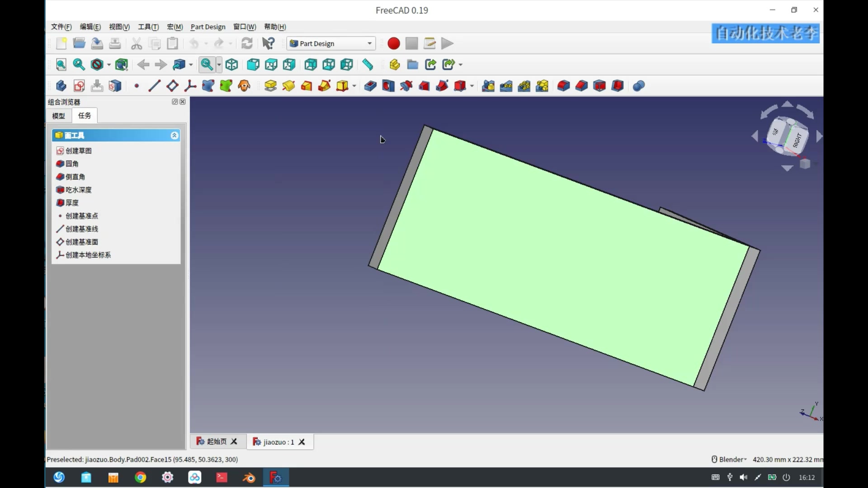This screenshot has height=488, width=868.
Task: Select the Pocket tool icon
Action: click(370, 86)
